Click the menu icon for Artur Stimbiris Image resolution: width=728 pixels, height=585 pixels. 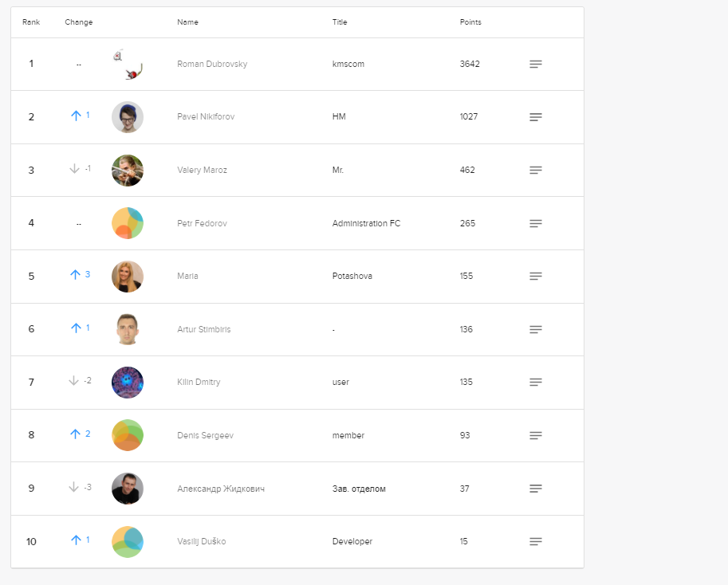pyautogui.click(x=536, y=329)
